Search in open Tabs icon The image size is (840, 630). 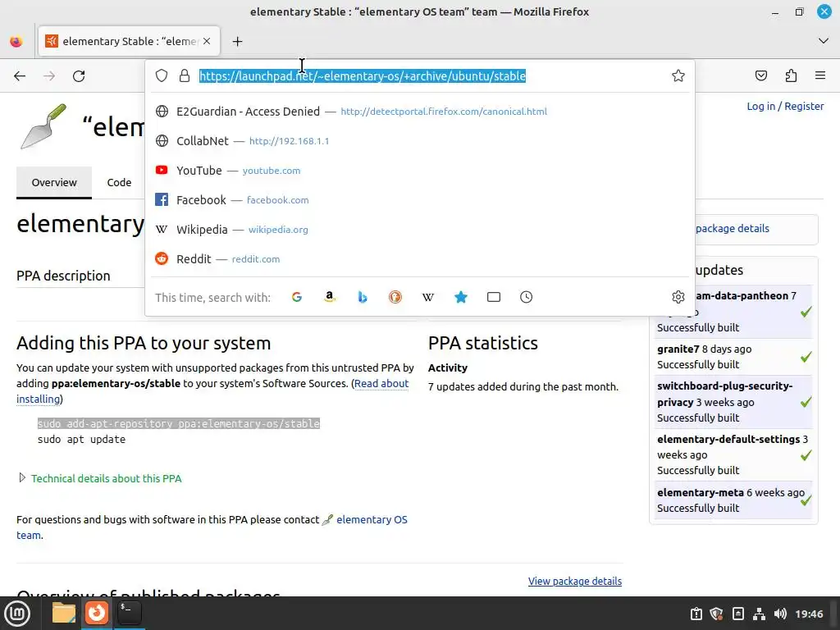coord(493,297)
